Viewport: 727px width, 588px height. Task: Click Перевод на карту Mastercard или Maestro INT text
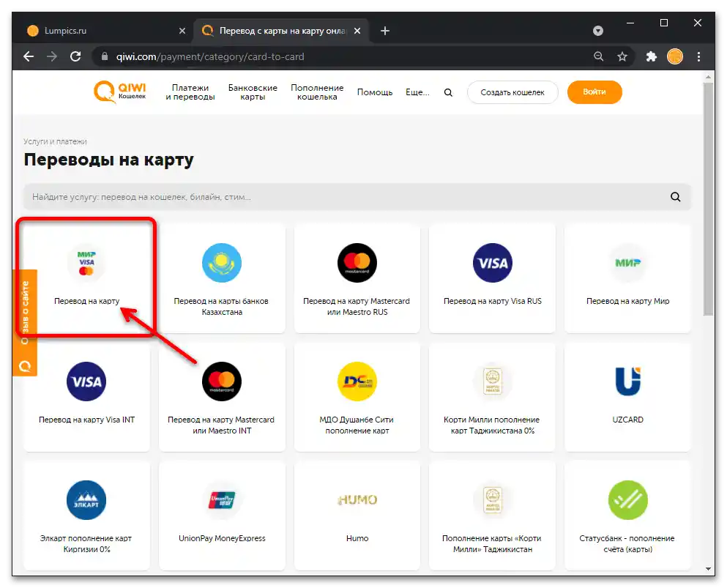pyautogui.click(x=221, y=425)
